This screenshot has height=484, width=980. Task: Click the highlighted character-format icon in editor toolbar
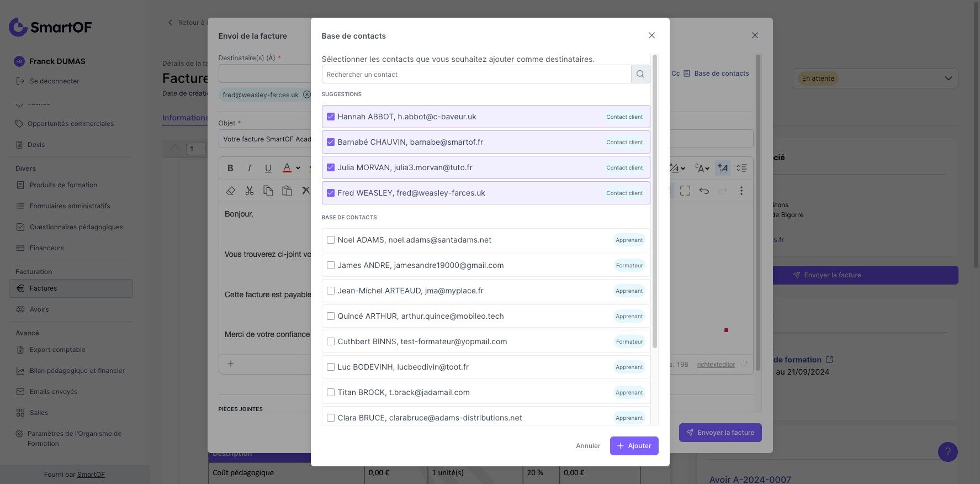coord(723,168)
